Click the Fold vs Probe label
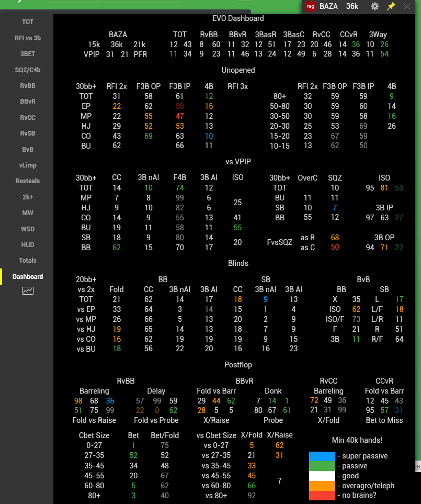Screen dimensions: 421x504 click(x=156, y=420)
